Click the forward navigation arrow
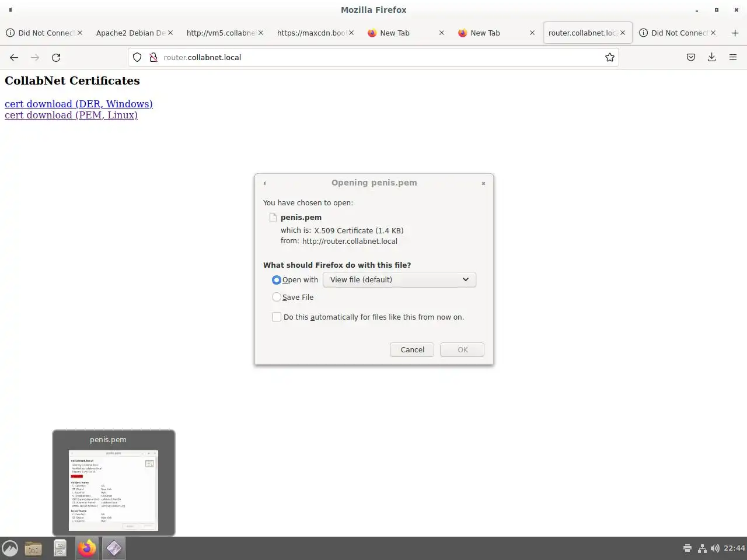This screenshot has width=747, height=560. click(35, 57)
